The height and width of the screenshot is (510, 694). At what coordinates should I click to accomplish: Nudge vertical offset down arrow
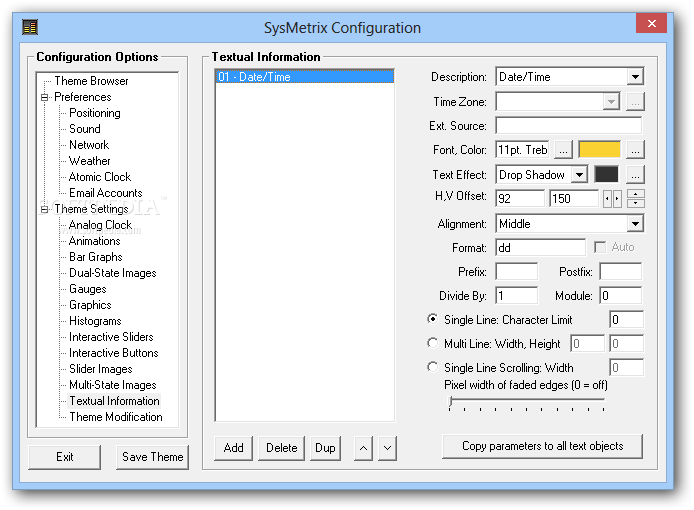tap(636, 203)
